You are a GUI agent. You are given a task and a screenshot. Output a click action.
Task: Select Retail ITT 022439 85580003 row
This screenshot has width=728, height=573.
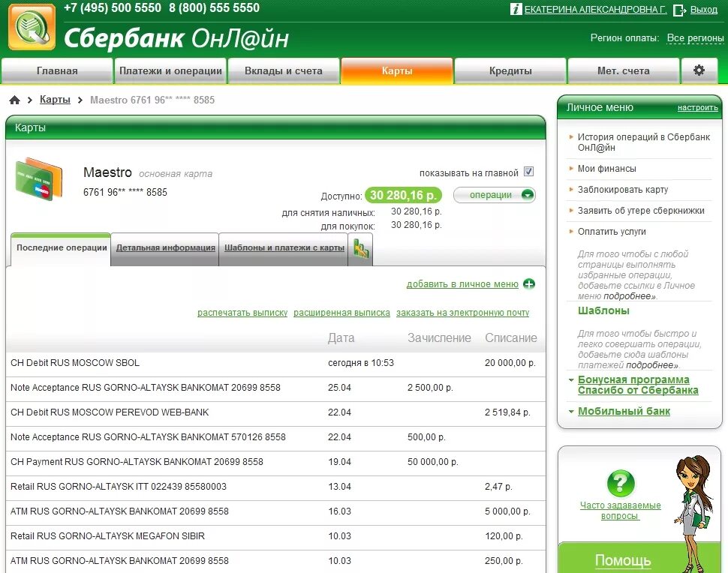click(x=275, y=486)
